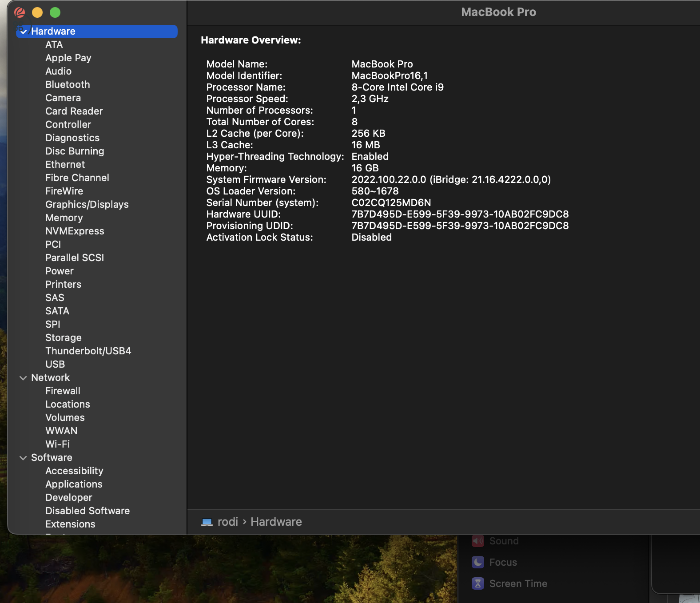Select ATA in the sidebar
This screenshot has height=603, width=700.
[54, 44]
